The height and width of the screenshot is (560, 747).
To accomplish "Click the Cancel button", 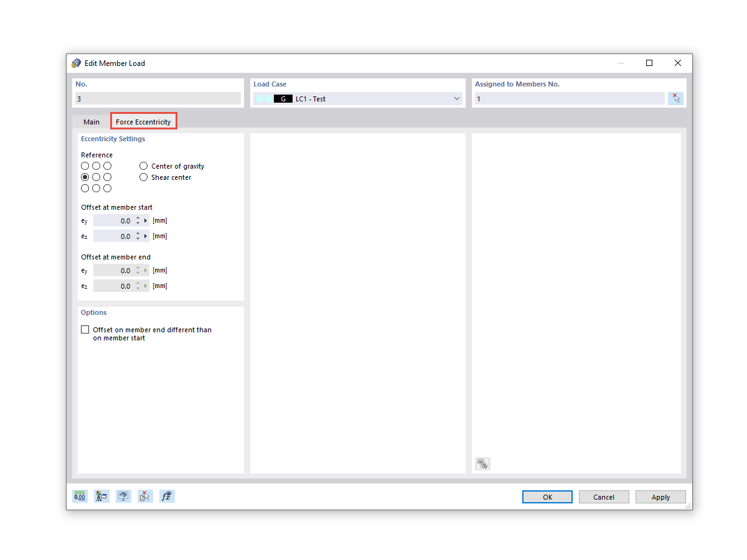I will click(604, 497).
